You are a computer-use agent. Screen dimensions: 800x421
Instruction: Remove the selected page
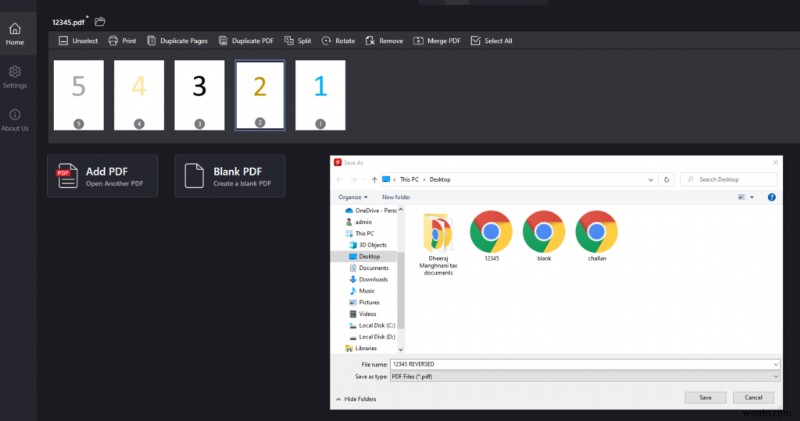(370, 41)
